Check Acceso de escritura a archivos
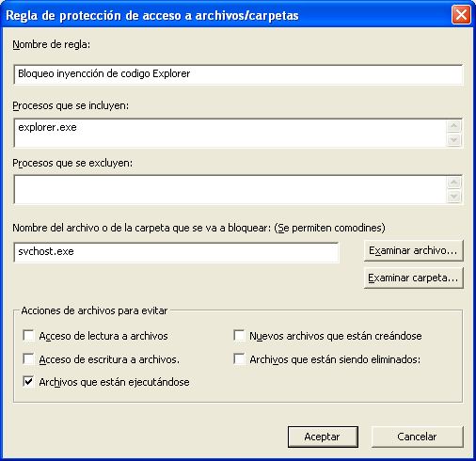The height and width of the screenshot is (461, 476). 28,358
